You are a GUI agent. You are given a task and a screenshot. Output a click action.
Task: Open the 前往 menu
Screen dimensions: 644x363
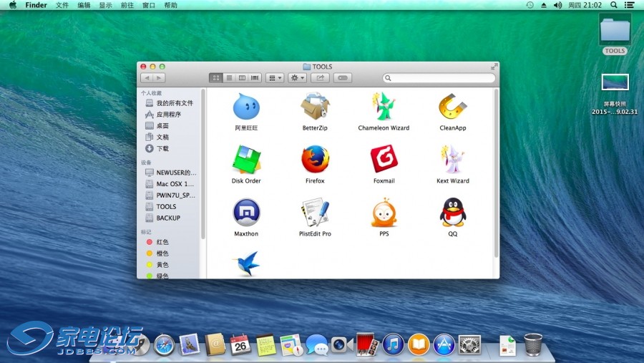pyautogui.click(x=127, y=5)
